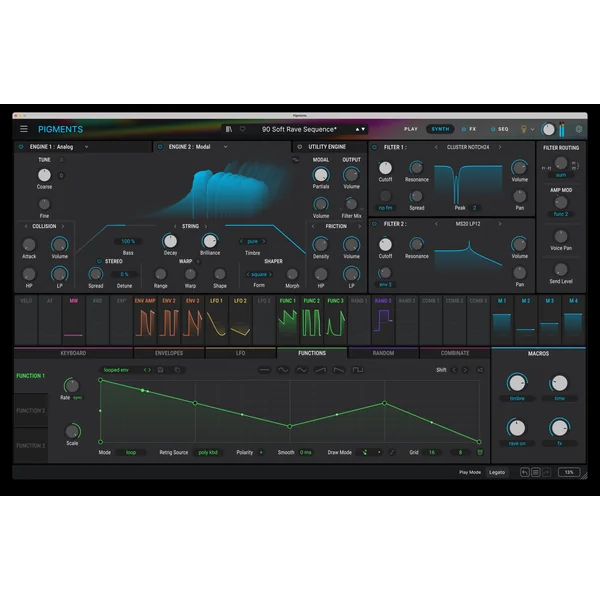Open the lightbulb dropdown chevron
Screen dimensions: 600x600
click(x=532, y=129)
